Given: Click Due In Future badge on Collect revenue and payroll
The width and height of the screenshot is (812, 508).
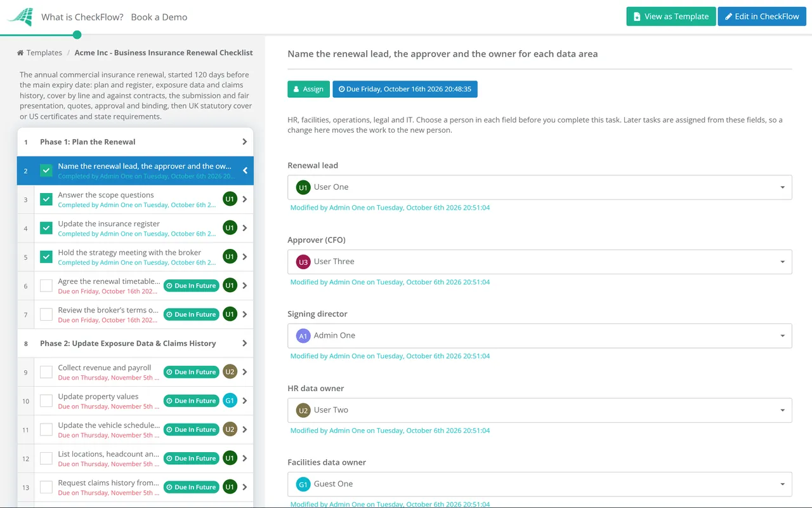Looking at the screenshot, I should [191, 372].
